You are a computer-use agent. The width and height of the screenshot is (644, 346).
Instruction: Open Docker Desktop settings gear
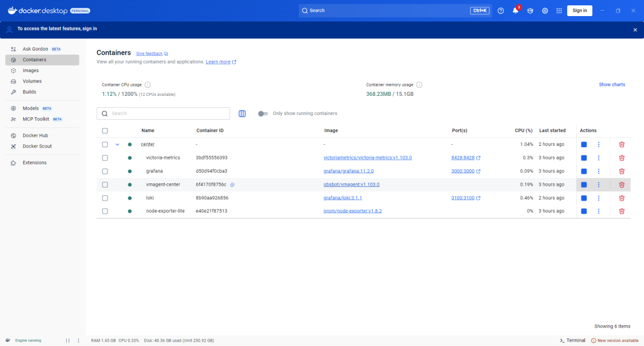tap(544, 11)
